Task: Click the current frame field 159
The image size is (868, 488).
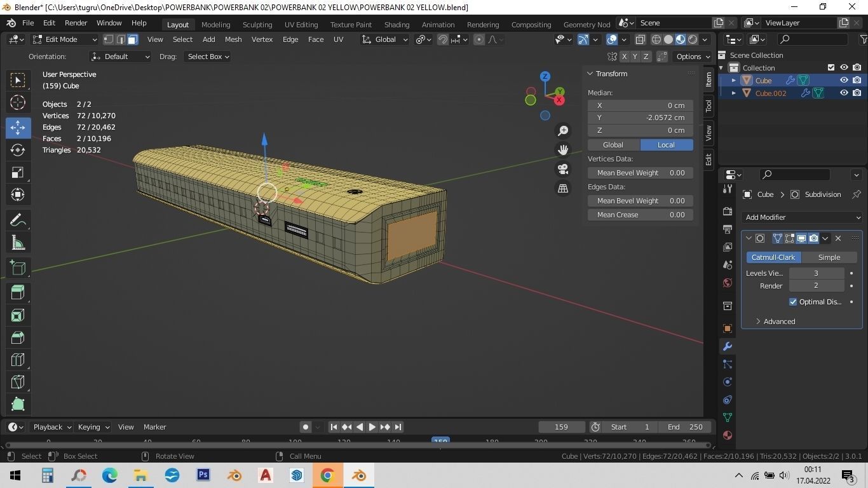Action: click(562, 427)
